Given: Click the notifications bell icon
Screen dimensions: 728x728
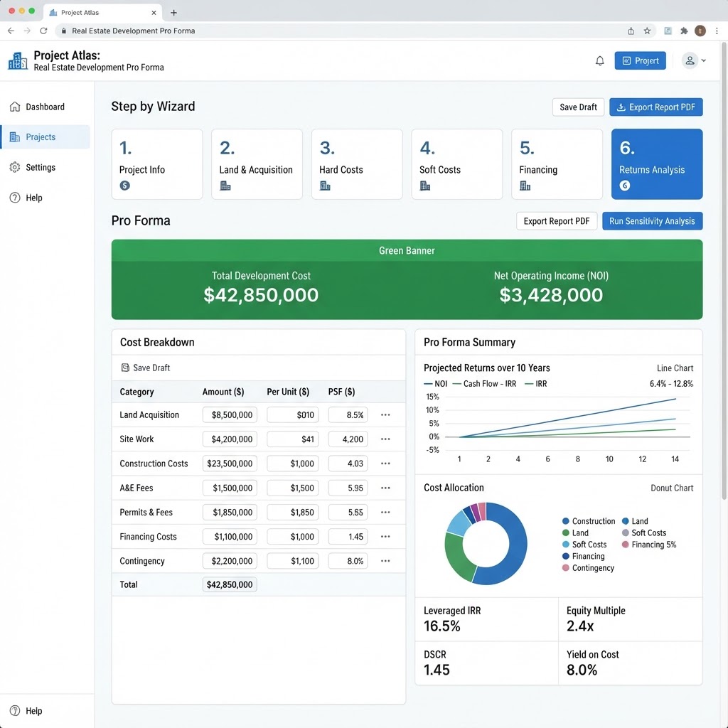Looking at the screenshot, I should click(x=600, y=61).
